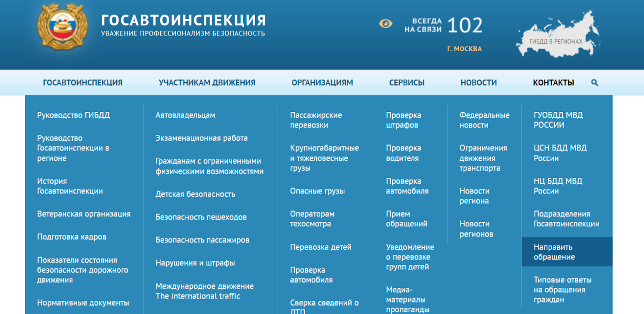The height and width of the screenshot is (314, 644).
Task: Open Проверка автомобиля under Организациям column
Action: (311, 275)
